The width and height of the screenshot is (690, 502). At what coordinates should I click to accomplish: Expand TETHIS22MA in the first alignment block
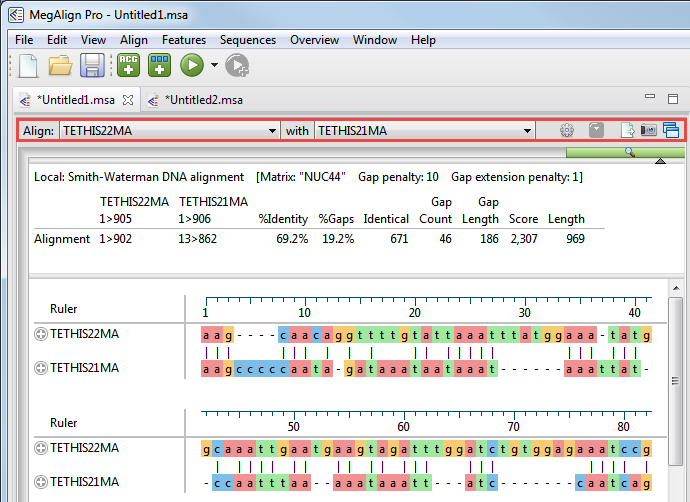(41, 334)
